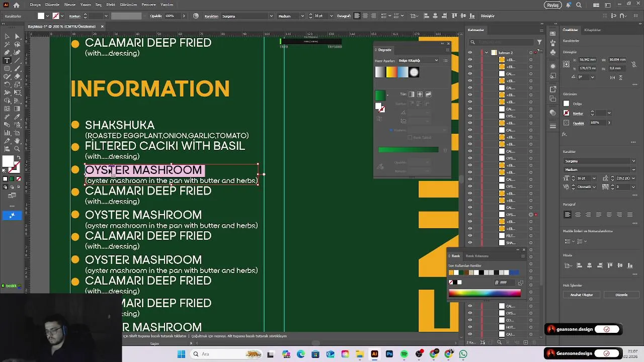Select the Rotate tool
This screenshot has width=644, height=362.
pyautogui.click(x=7, y=84)
